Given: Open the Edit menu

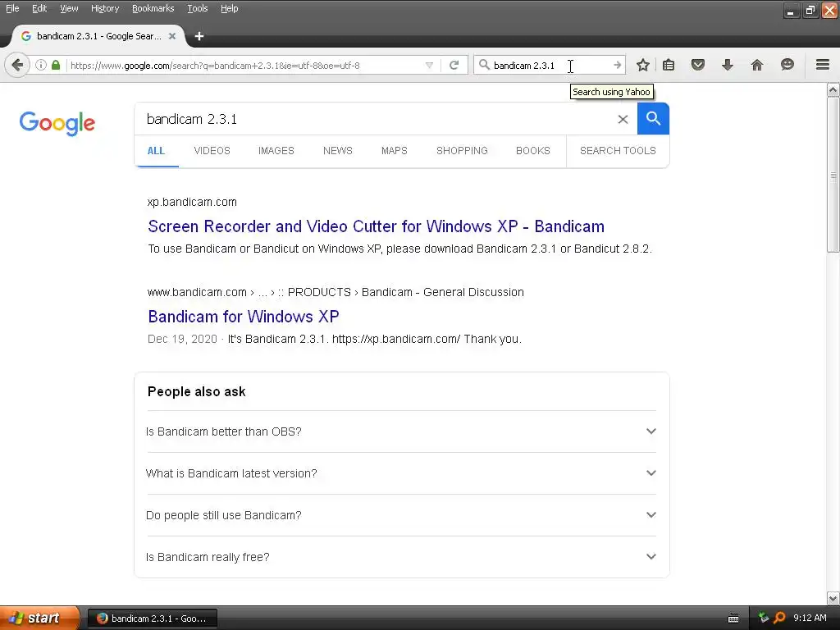Looking at the screenshot, I should click(x=39, y=8).
